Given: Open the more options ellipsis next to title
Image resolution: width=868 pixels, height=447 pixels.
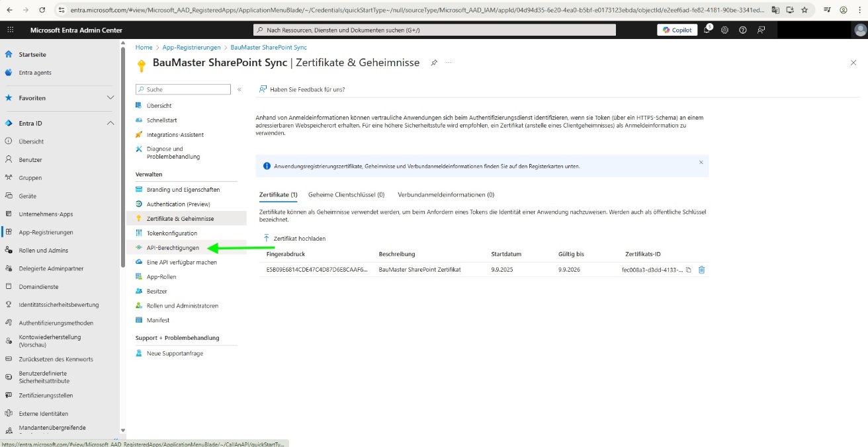Looking at the screenshot, I should (x=449, y=62).
